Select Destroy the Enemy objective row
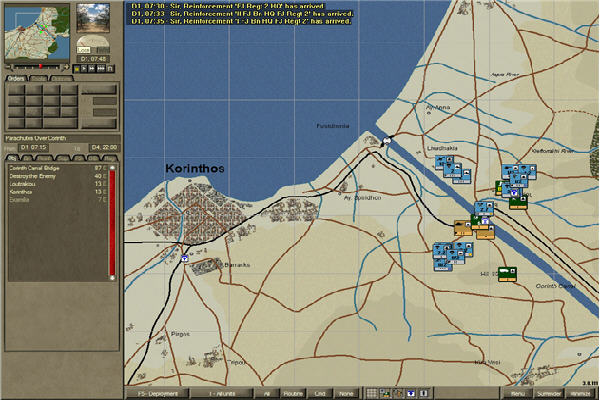This screenshot has width=600, height=400. coord(58,176)
